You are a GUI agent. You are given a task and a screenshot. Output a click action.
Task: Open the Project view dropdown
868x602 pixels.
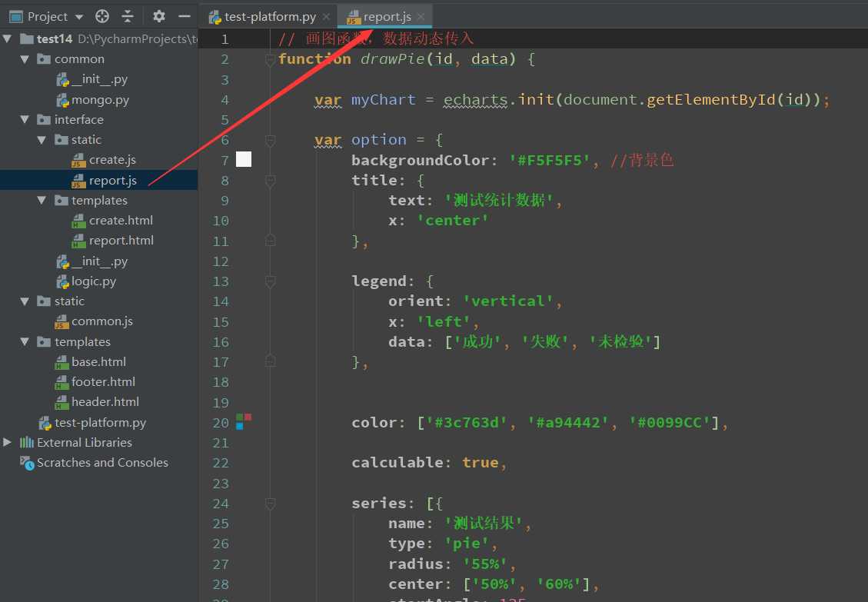click(79, 17)
